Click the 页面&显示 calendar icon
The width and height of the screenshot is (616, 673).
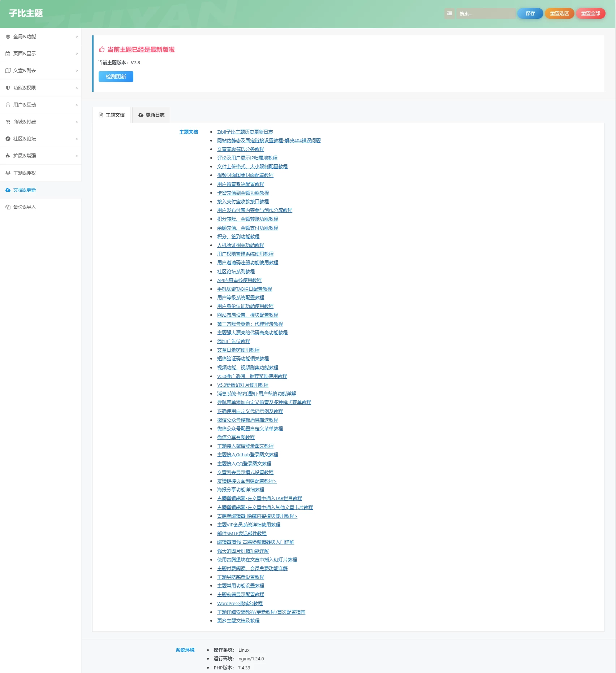click(8, 53)
